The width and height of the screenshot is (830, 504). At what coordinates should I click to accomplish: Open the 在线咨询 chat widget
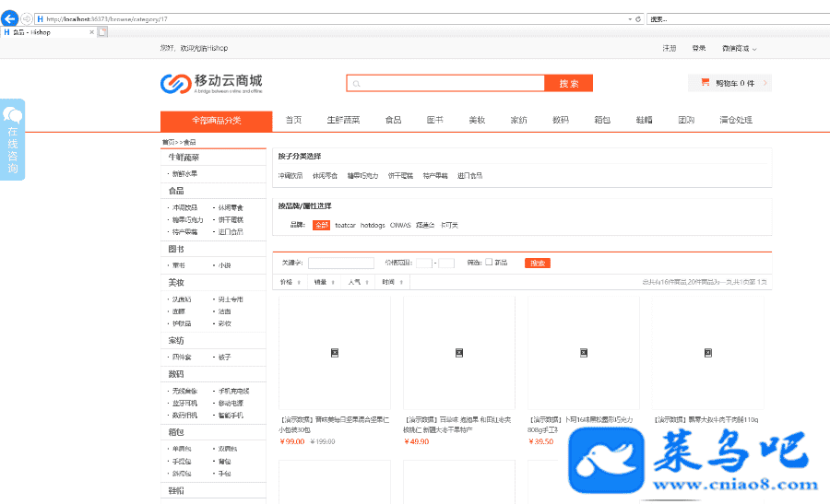click(13, 139)
